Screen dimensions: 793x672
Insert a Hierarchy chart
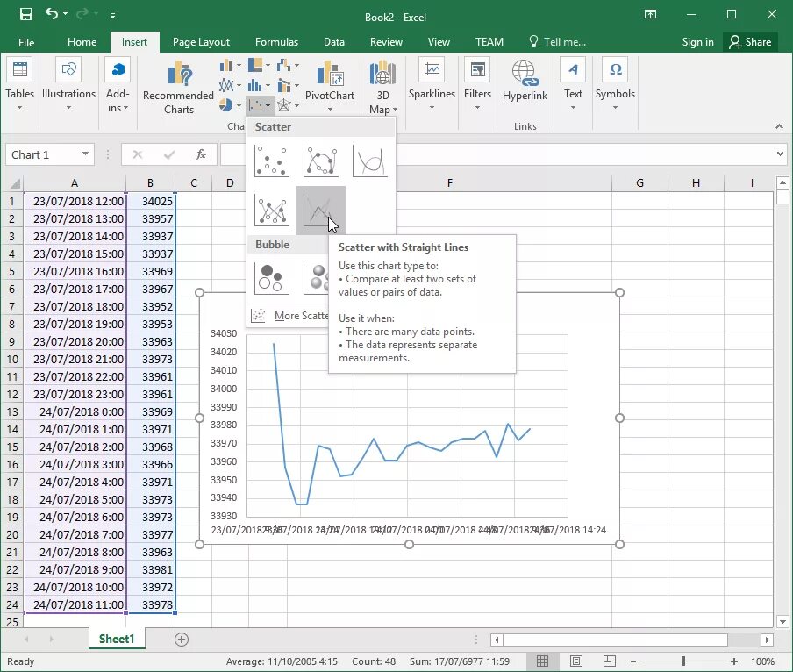click(x=255, y=65)
